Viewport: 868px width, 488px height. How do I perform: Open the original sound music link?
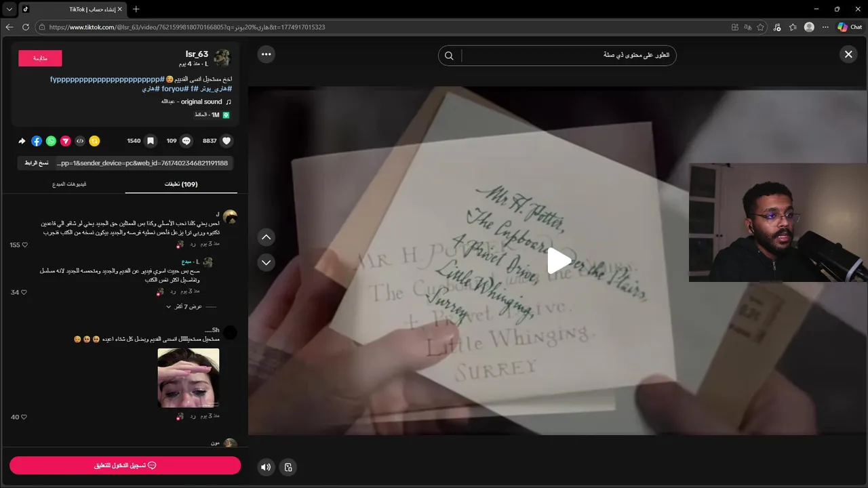[196, 102]
